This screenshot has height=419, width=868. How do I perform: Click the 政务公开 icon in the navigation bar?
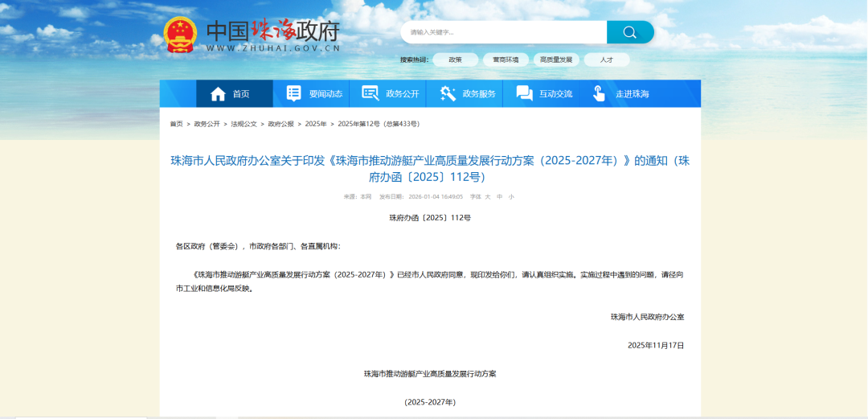(371, 93)
